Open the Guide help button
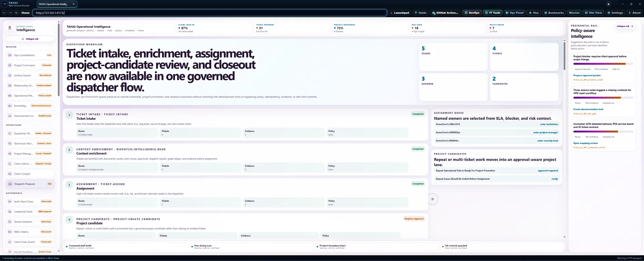Viewport: 644px width, 261px height. pos(421,13)
